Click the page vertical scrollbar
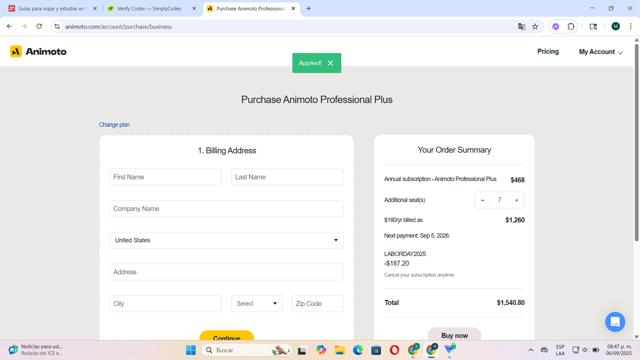Image resolution: width=640 pixels, height=360 pixels. point(636,141)
